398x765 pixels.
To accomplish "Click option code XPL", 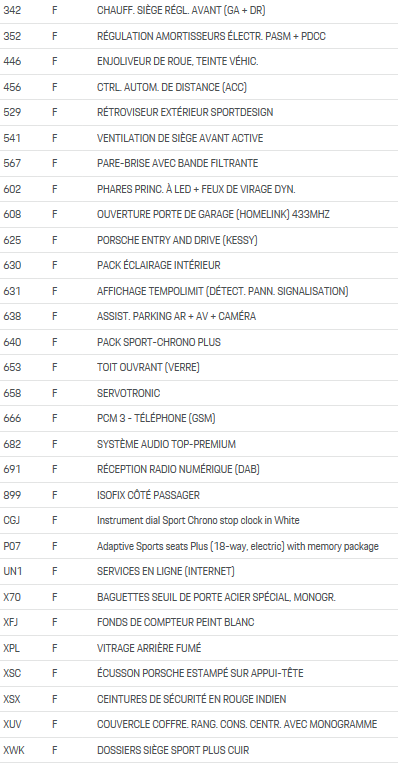I will [12, 648].
